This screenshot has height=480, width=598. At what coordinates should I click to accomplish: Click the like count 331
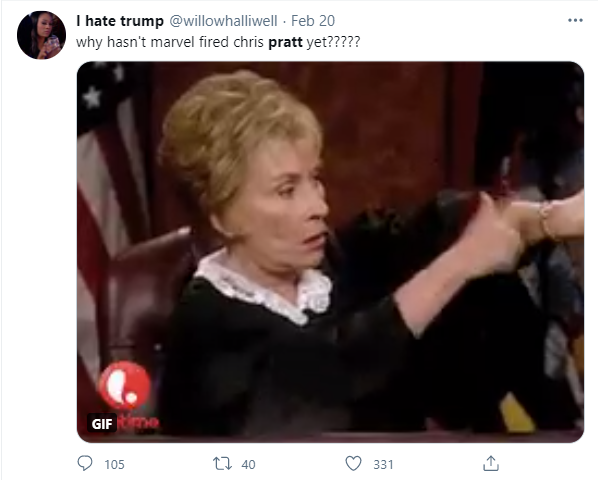pyautogui.click(x=383, y=464)
